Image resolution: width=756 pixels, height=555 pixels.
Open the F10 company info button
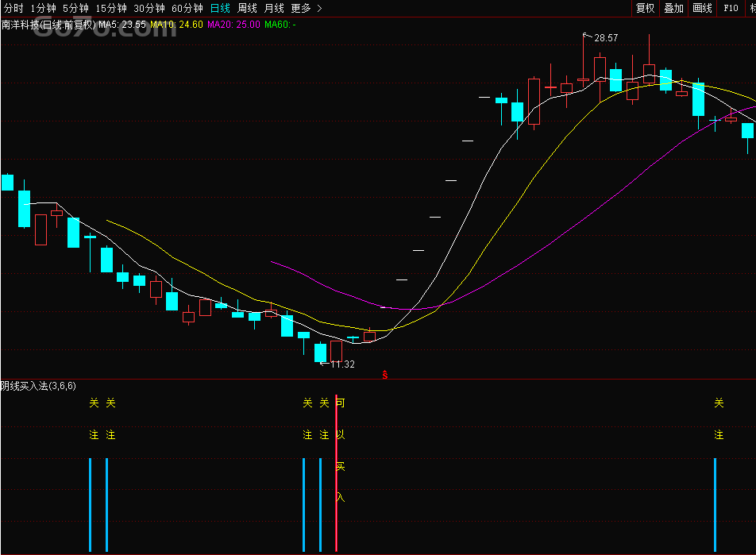[x=731, y=8]
